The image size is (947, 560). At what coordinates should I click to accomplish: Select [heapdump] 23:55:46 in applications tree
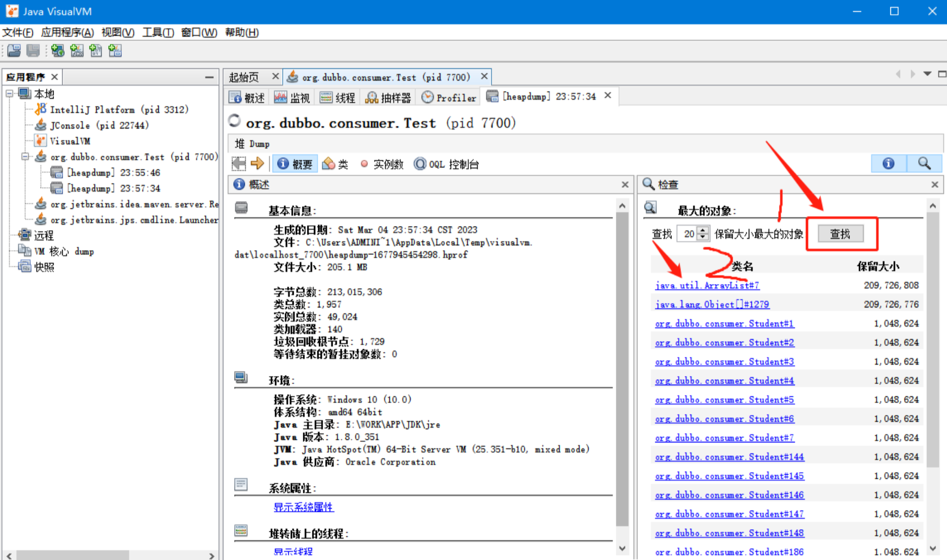(106, 173)
